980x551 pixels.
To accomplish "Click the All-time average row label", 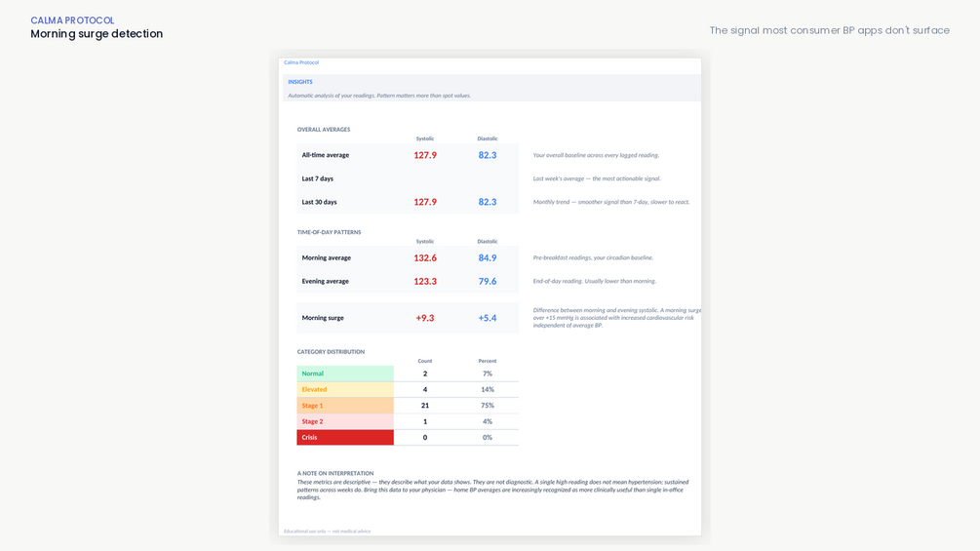I will pos(326,155).
